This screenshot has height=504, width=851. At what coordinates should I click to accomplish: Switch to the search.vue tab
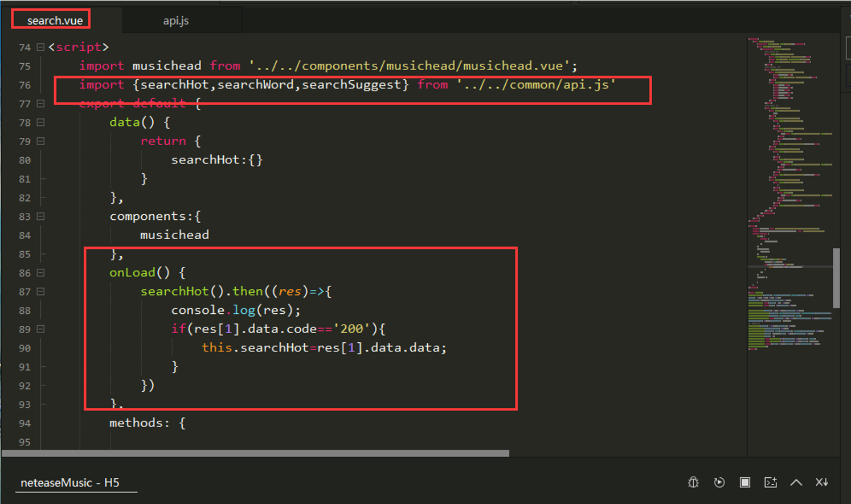click(55, 21)
